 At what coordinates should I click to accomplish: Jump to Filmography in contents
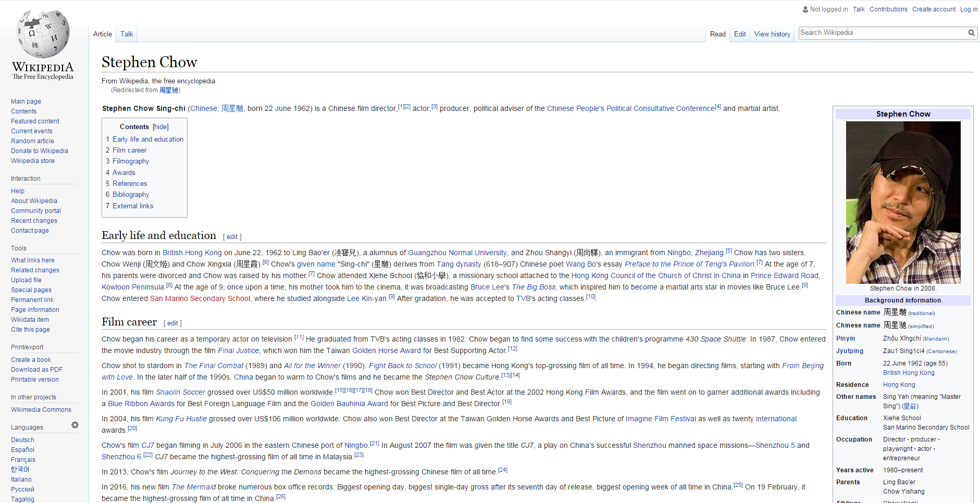pos(131,161)
